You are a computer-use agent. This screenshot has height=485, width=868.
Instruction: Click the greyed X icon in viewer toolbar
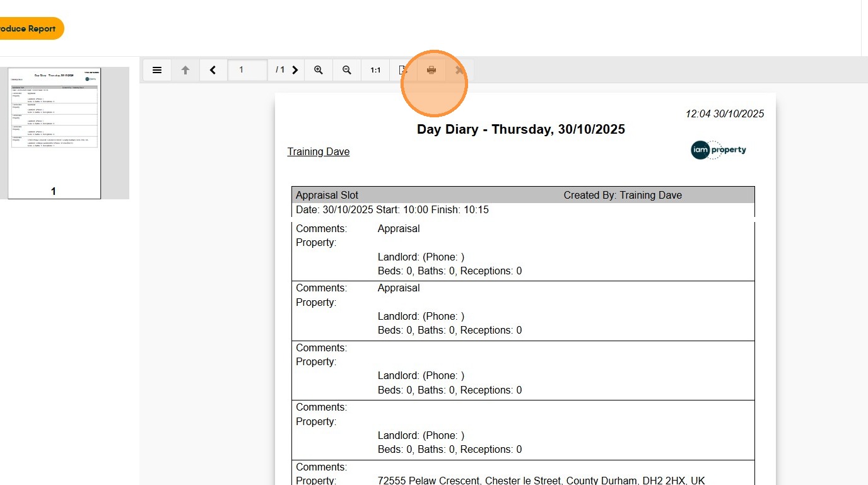[x=459, y=70]
